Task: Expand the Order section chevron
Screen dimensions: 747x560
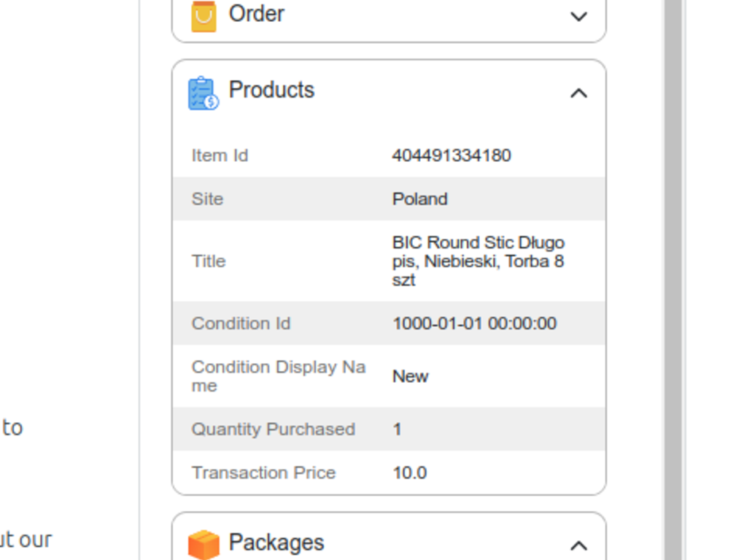Action: pyautogui.click(x=578, y=16)
